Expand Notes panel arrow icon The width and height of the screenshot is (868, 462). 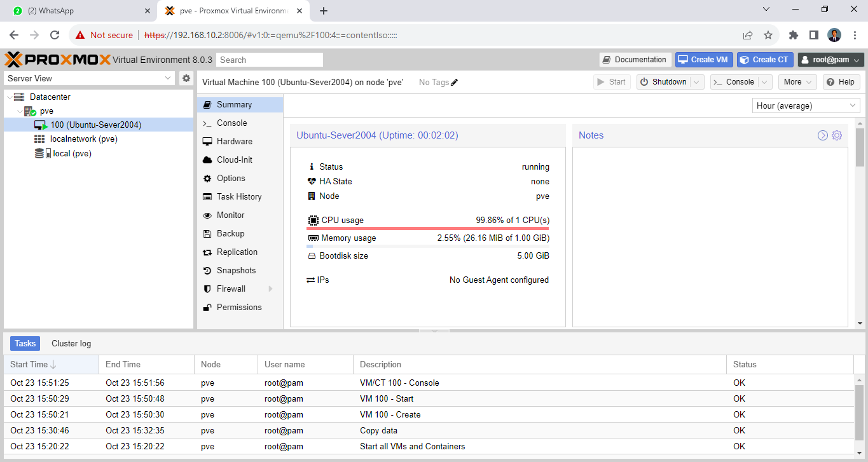[x=823, y=135]
